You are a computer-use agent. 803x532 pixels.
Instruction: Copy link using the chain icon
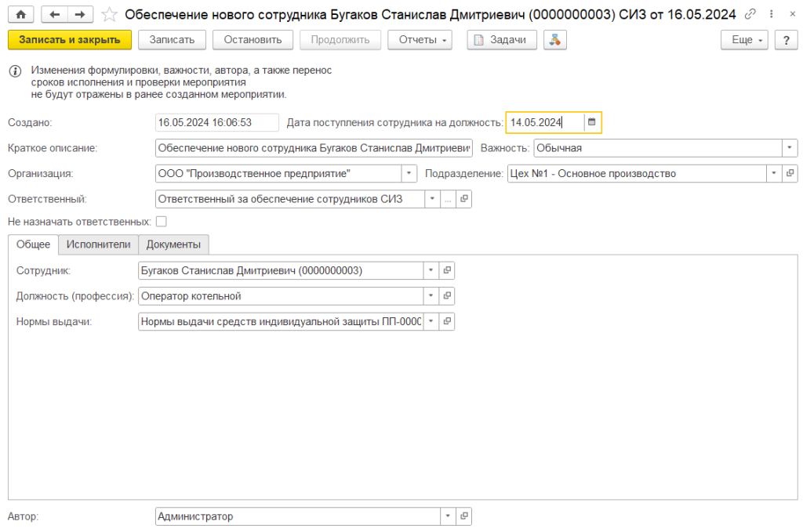[750, 14]
